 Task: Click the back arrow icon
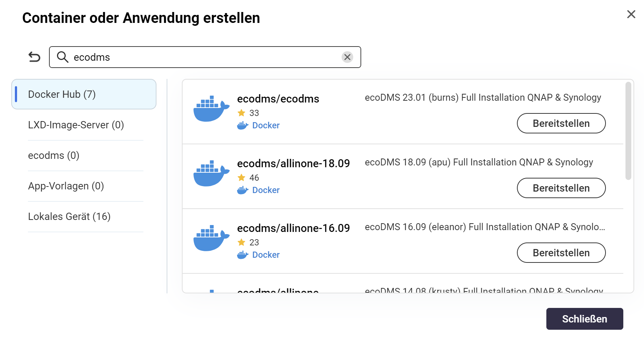click(x=34, y=57)
